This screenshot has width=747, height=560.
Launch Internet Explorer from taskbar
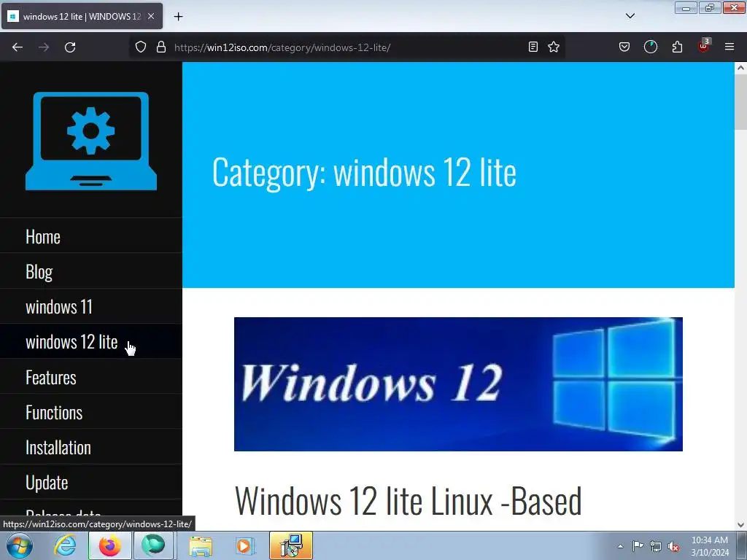tap(65, 545)
